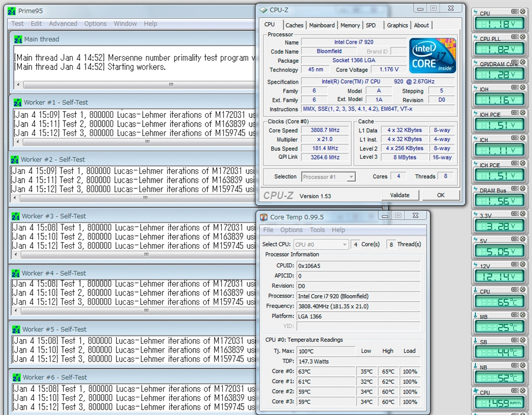Switch to the Mainboard tab in CPU-Z

tap(322, 25)
